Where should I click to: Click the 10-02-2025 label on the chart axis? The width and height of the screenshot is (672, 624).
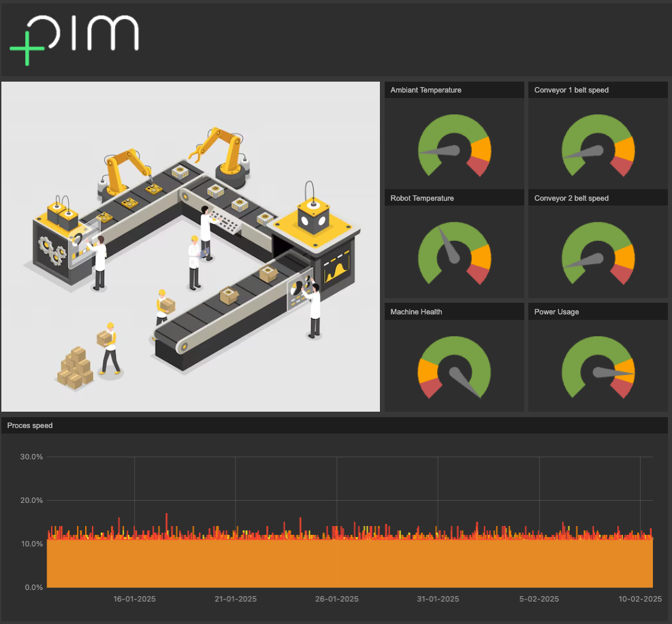(x=639, y=599)
